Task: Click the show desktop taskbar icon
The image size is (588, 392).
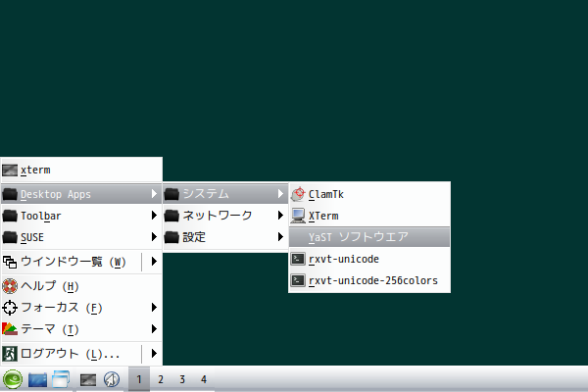Action: pos(37,379)
